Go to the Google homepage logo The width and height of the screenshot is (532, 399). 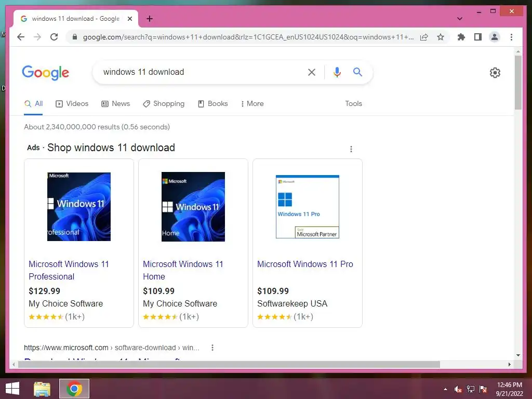pos(46,73)
